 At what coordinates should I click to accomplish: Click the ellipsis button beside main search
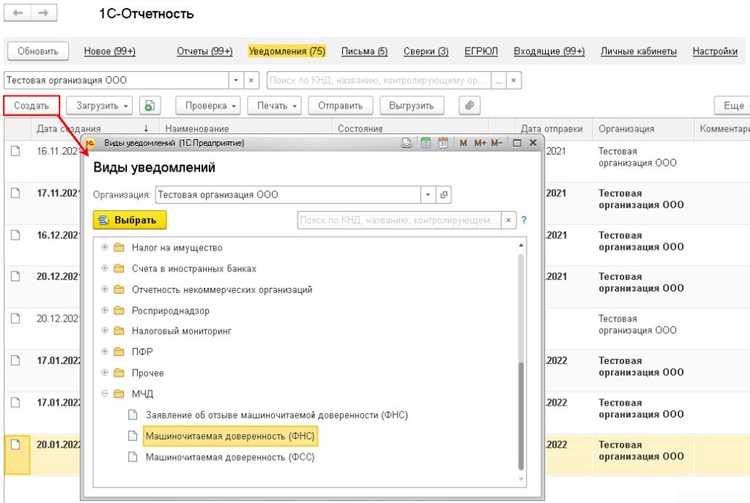498,80
